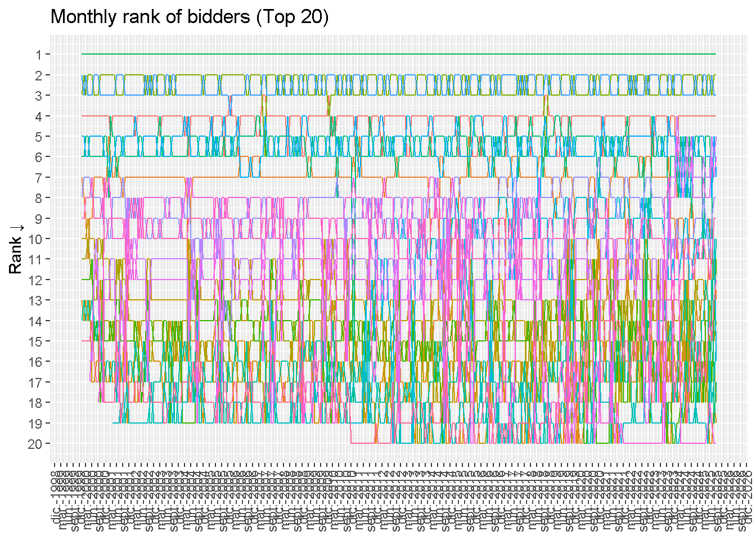Click the chart title 'Monthly rank of bidders'

(189, 17)
